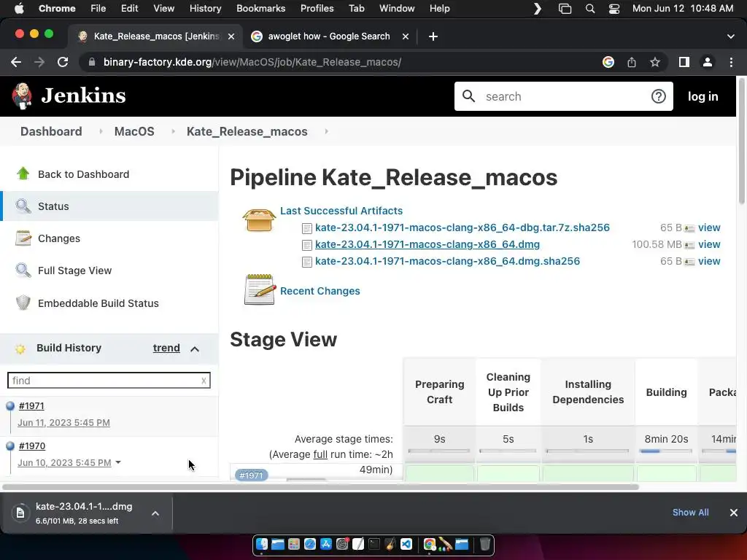This screenshot has height=560, width=747.
Task: Open the dbg.tar.7z.sha256 artifact link
Action: pyautogui.click(x=462, y=227)
